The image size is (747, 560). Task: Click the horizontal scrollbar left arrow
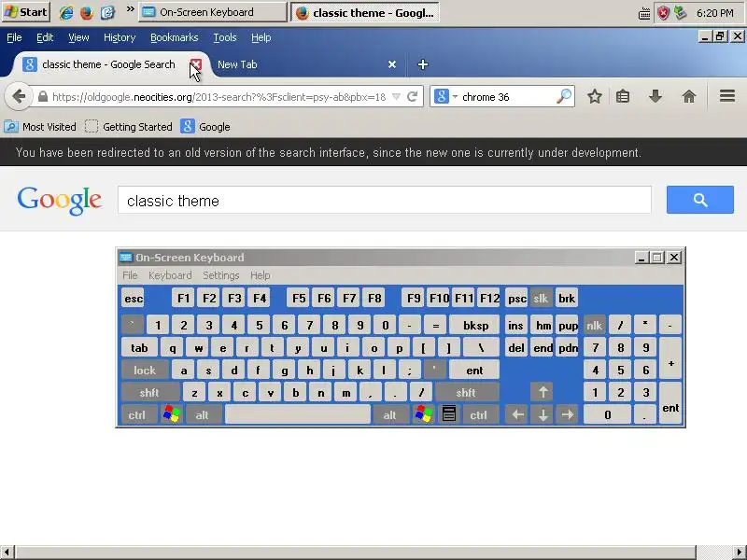[x=6, y=553]
